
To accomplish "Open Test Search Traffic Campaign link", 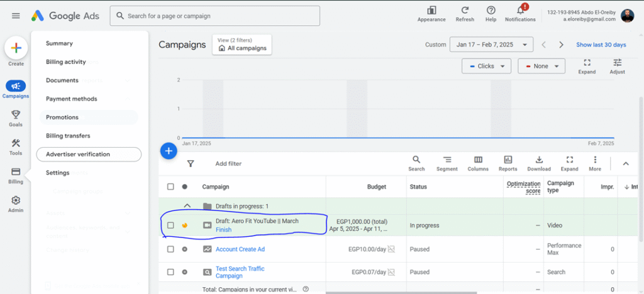I will 240,272.
